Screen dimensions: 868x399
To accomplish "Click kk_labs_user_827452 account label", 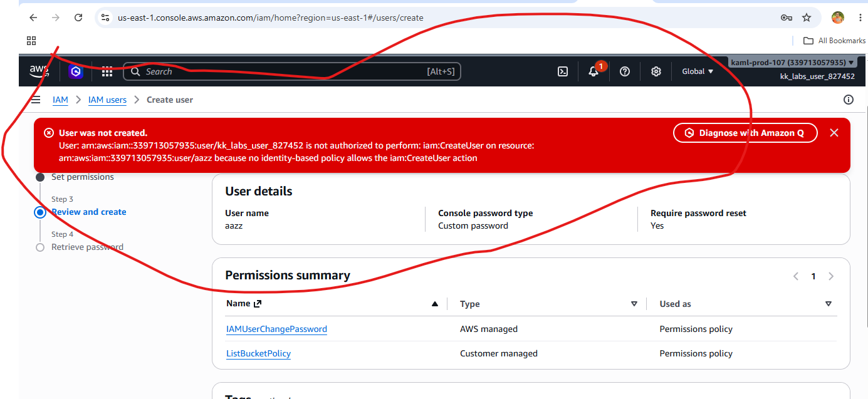I will coord(817,76).
